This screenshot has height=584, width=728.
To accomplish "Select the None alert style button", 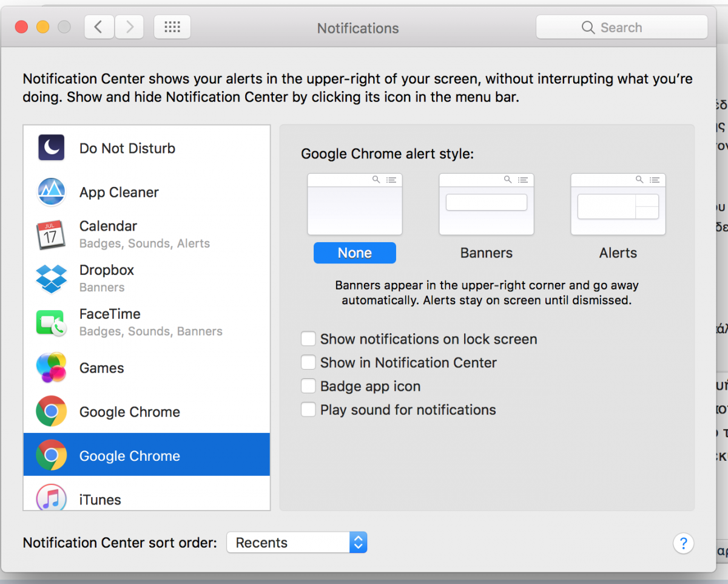I will (x=355, y=253).
